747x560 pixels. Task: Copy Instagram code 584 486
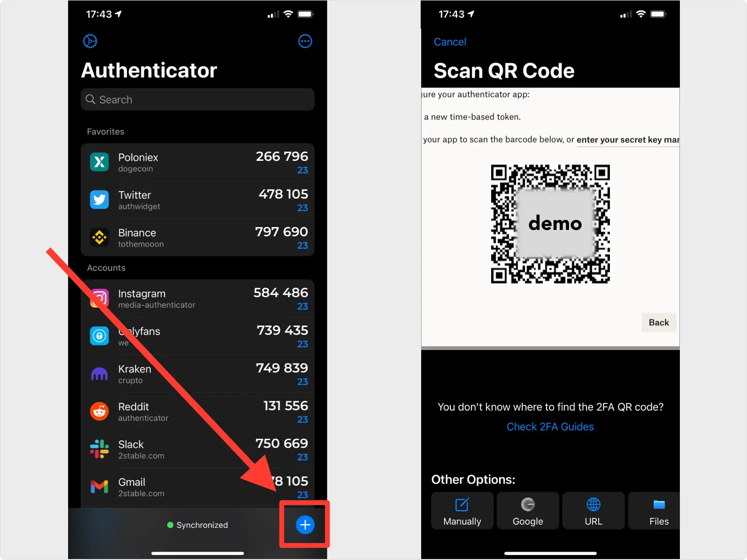coord(281,293)
